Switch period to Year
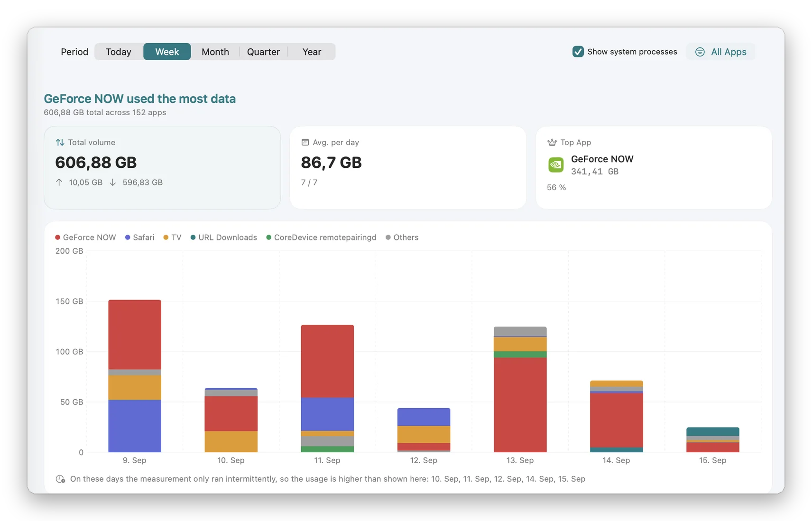 (x=312, y=52)
